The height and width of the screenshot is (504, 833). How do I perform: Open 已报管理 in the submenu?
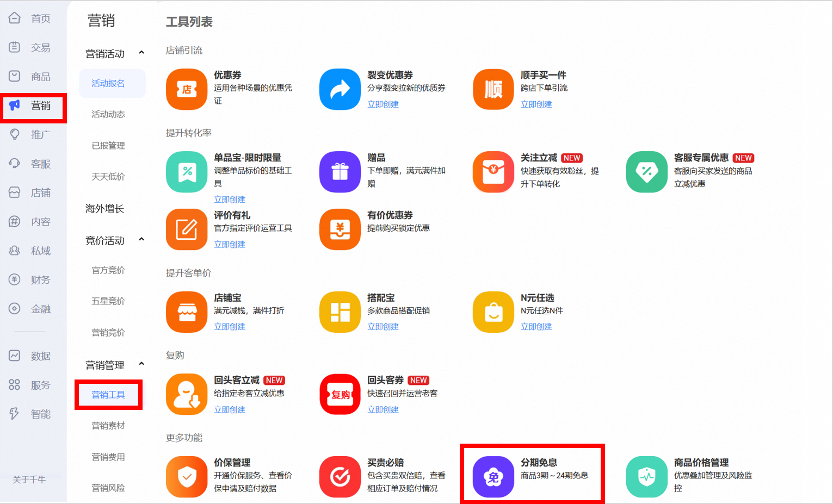pos(108,145)
